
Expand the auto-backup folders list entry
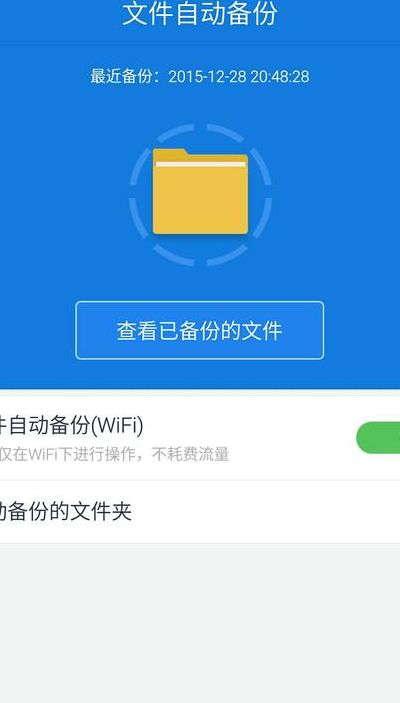[200, 512]
